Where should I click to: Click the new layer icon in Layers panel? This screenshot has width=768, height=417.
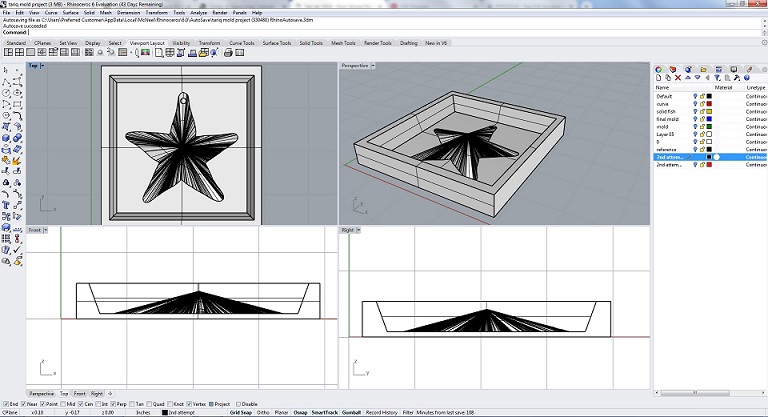(x=660, y=76)
